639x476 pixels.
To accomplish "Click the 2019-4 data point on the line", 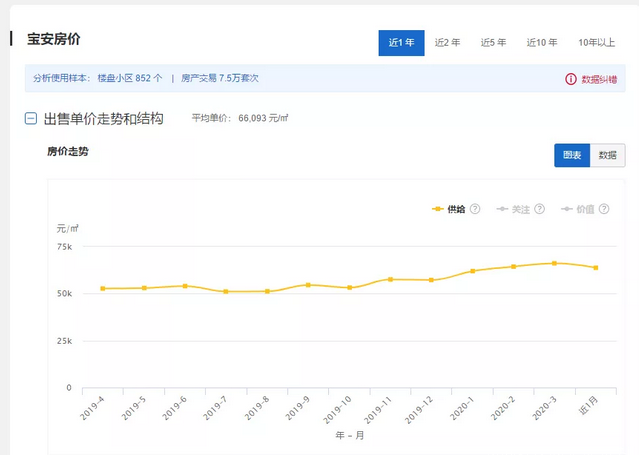I will [103, 289].
